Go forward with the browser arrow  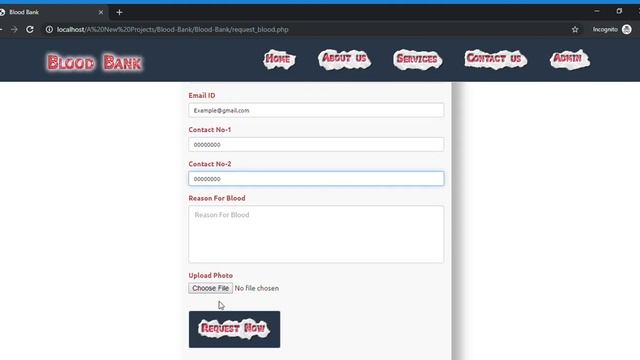[x=14, y=29]
